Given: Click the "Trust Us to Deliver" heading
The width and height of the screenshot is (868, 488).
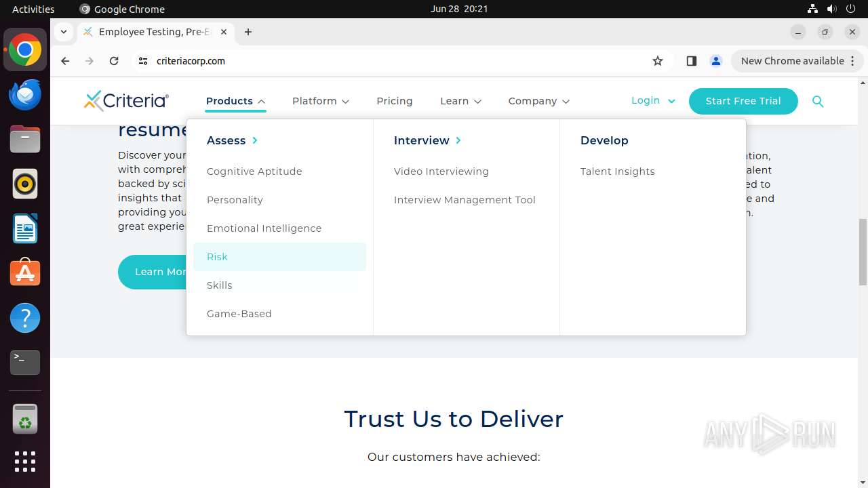Looking at the screenshot, I should [x=454, y=419].
